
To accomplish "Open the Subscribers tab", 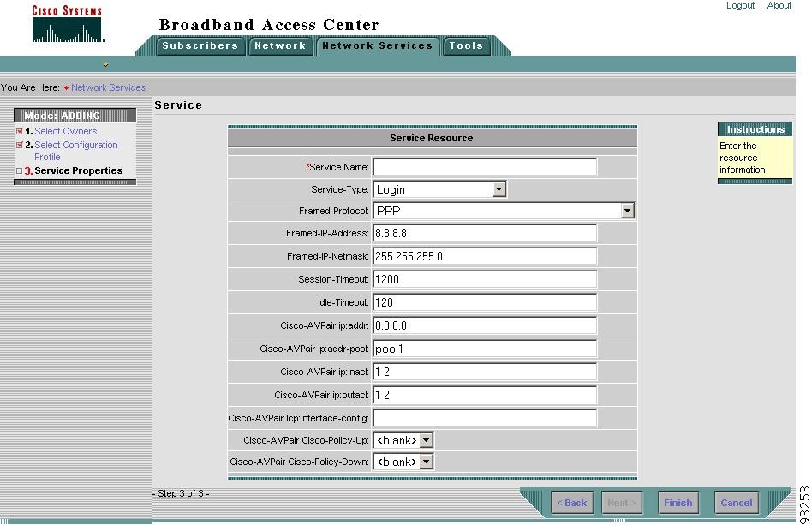I will click(x=200, y=45).
